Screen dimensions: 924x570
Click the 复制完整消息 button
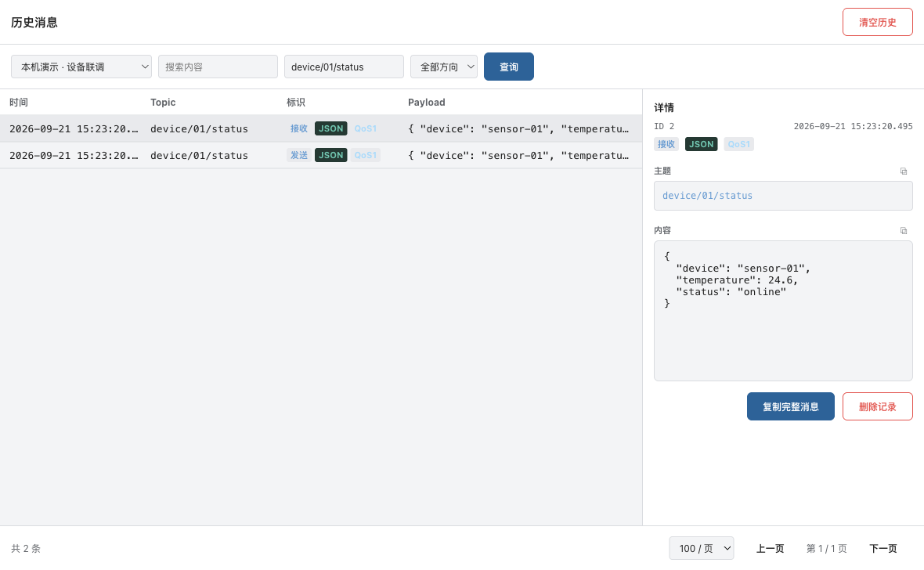click(x=790, y=406)
